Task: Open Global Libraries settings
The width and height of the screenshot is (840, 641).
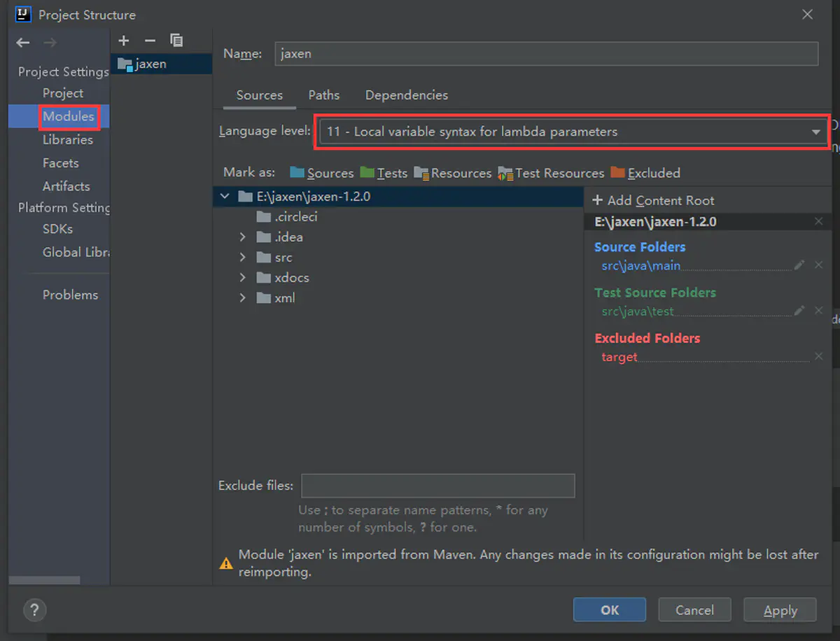Action: [76, 252]
